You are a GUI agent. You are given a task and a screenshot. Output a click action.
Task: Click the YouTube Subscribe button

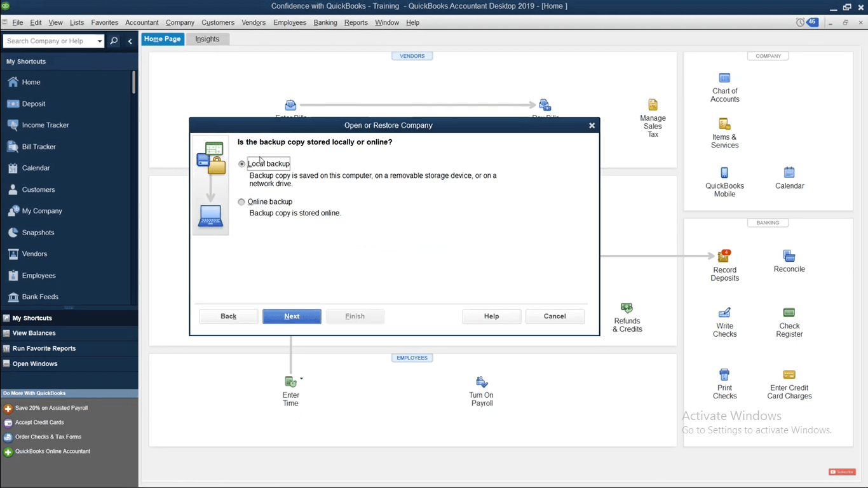pos(842,472)
